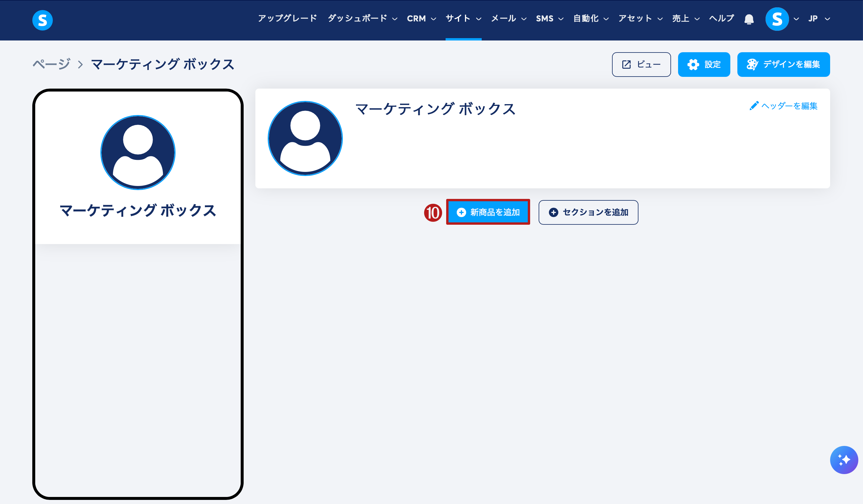Click セクションを追加 add section button
This screenshot has height=504, width=863.
(x=588, y=212)
